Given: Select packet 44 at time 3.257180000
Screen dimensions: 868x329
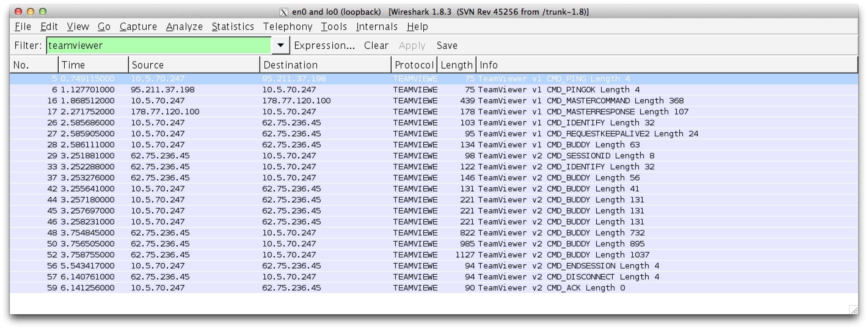Looking at the screenshot, I should coord(434,200).
